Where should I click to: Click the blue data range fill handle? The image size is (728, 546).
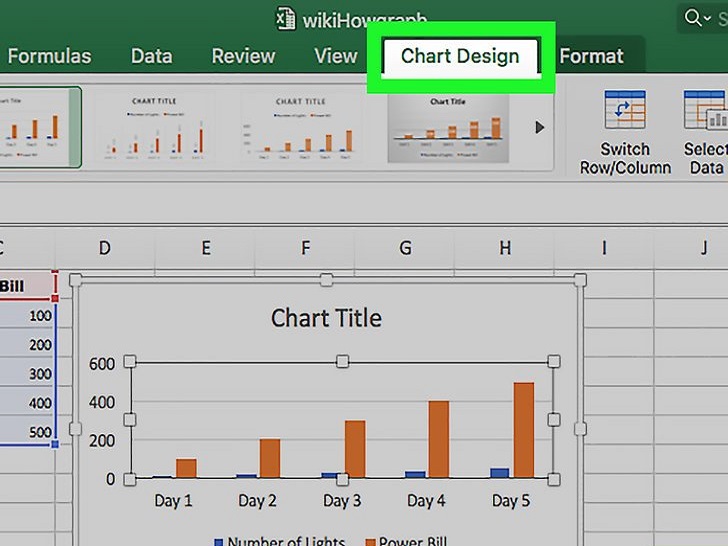55,444
